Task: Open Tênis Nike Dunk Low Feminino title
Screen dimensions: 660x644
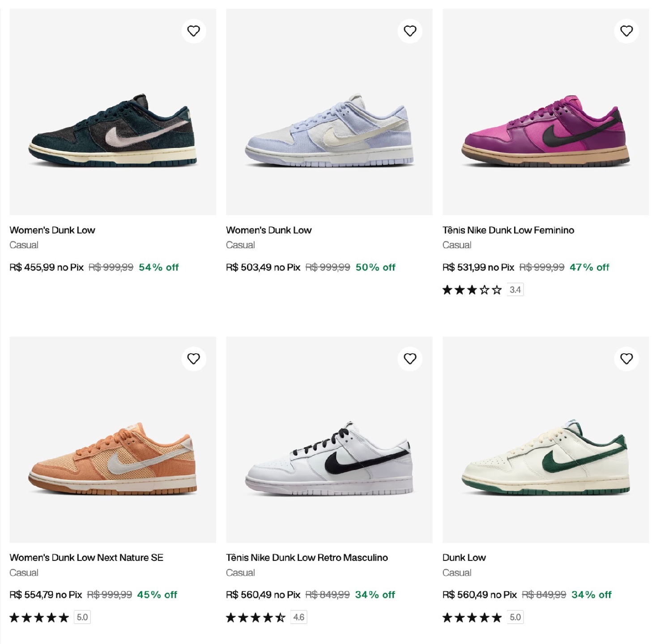Action: [x=508, y=230]
